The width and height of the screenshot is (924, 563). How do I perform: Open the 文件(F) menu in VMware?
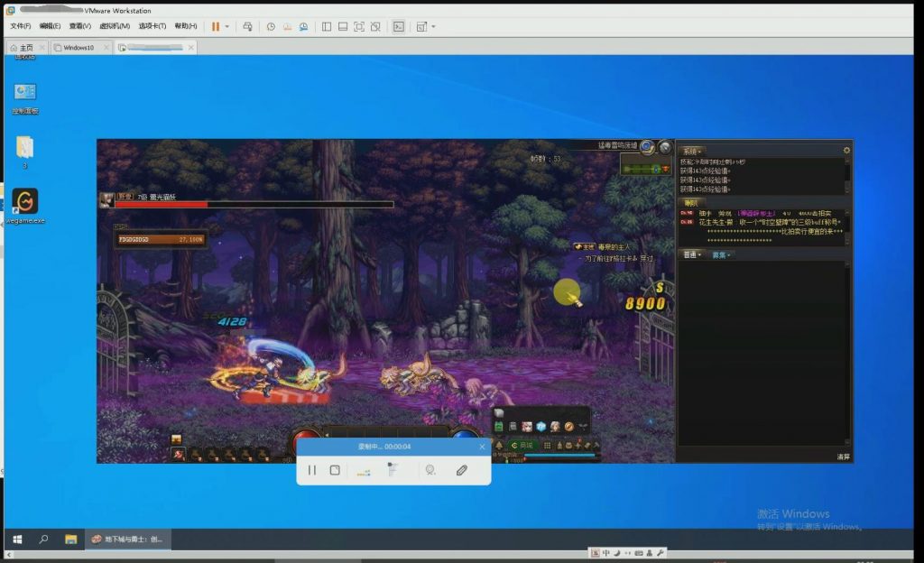[21, 26]
